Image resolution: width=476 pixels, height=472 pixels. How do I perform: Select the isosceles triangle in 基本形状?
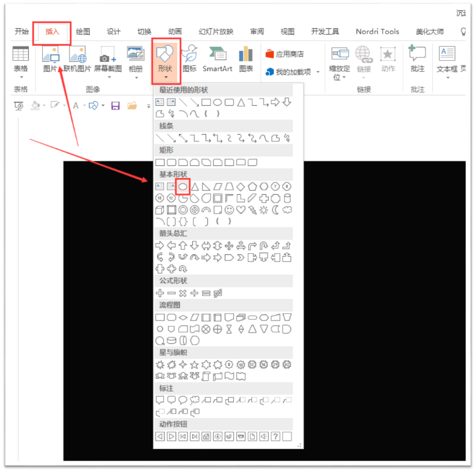[195, 186]
